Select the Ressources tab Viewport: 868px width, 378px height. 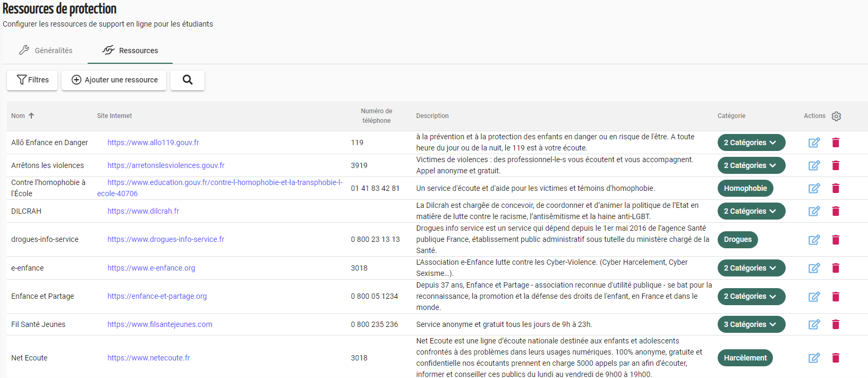pos(130,51)
